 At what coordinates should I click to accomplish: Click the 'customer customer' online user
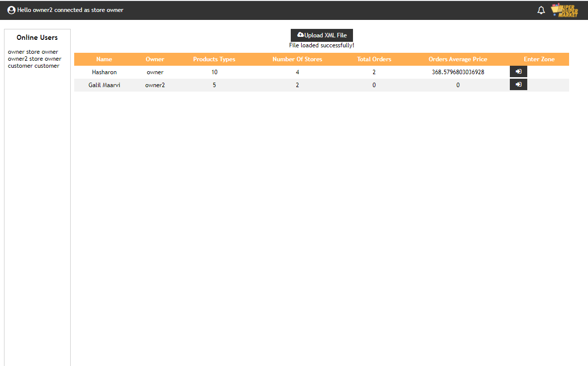[x=33, y=66]
